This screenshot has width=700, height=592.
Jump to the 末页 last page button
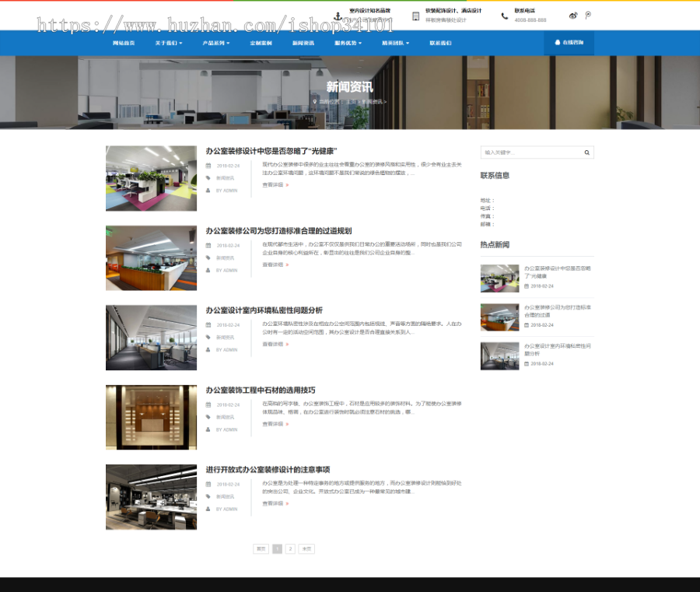[306, 548]
